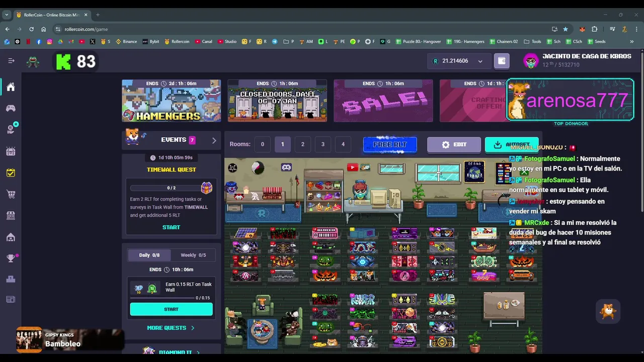Viewport: 644px width, 362px height.
Task: Open site information icon in address bar
Action: coord(58,29)
